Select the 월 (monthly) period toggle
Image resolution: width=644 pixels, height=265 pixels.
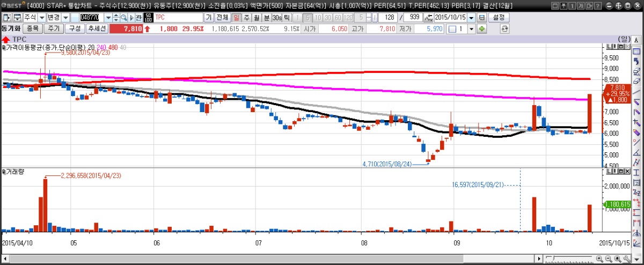257,18
